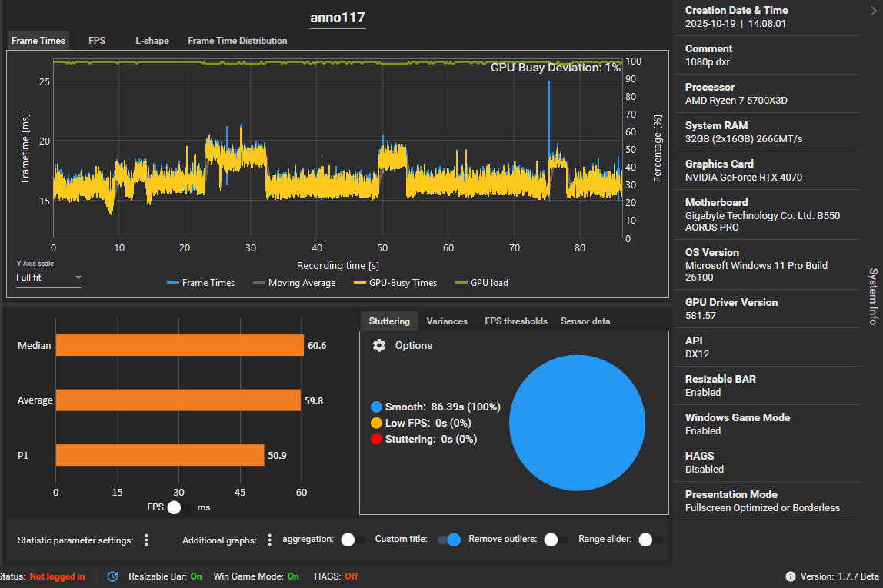Click Version: 1.7.7 Beta text

[839, 576]
